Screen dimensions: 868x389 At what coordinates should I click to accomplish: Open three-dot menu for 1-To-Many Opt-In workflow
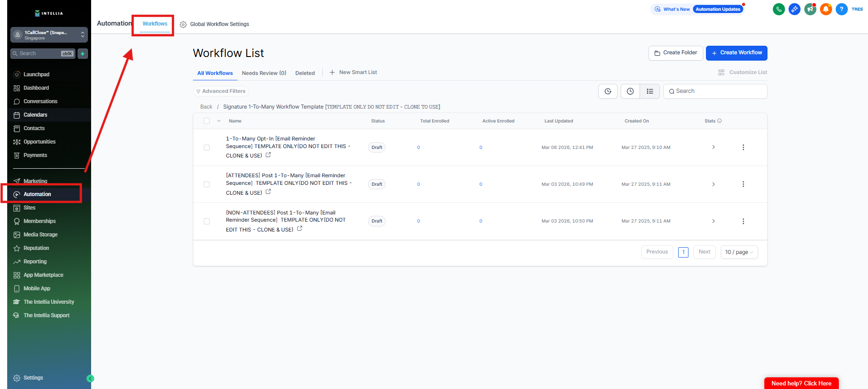click(743, 148)
